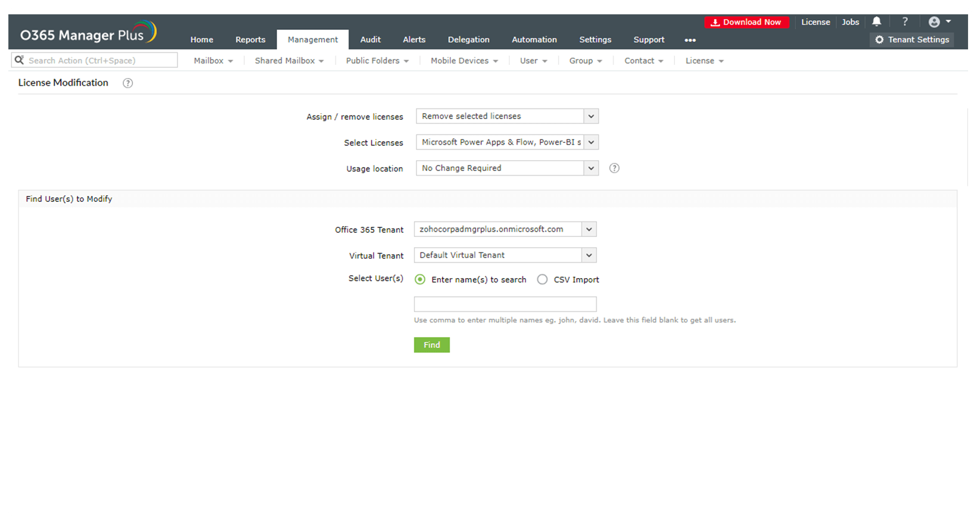Image resolution: width=980 pixels, height=524 pixels.
Task: Select the Management tab
Action: click(x=313, y=39)
